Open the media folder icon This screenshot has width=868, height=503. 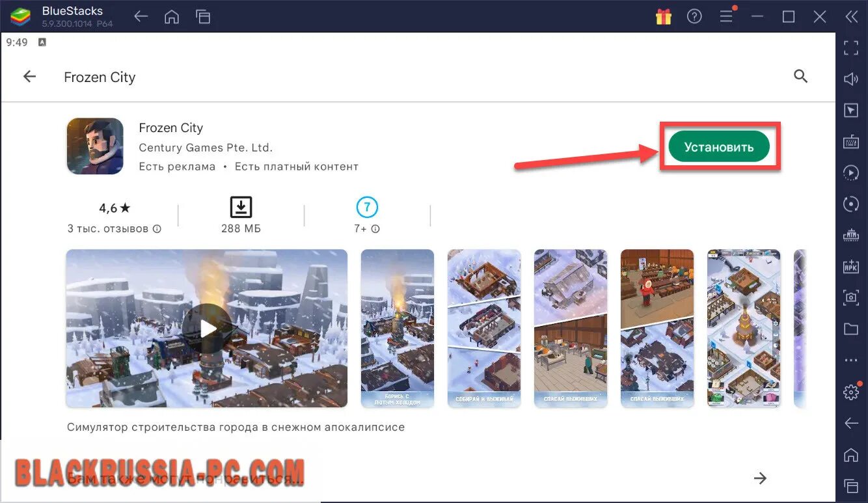(x=851, y=329)
